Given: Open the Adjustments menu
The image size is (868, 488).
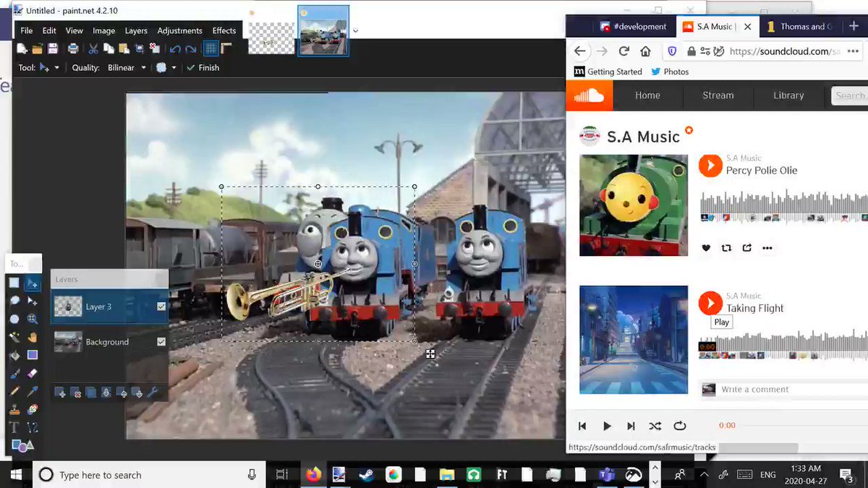Looking at the screenshot, I should pyautogui.click(x=179, y=30).
